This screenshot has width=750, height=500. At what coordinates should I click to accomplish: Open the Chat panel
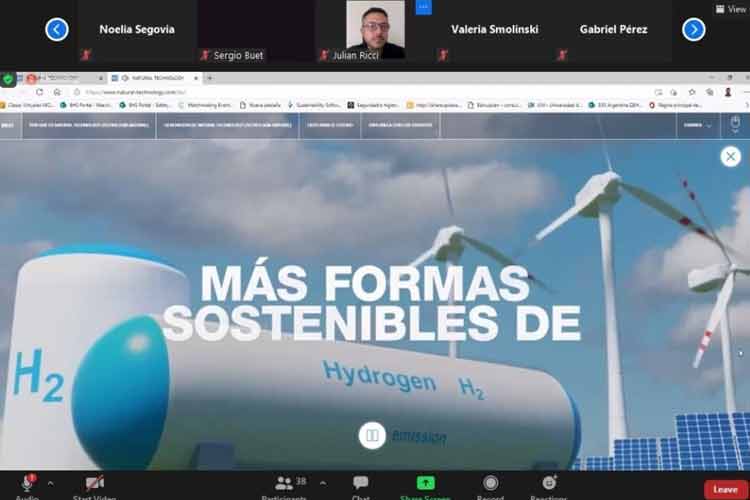coord(360,485)
